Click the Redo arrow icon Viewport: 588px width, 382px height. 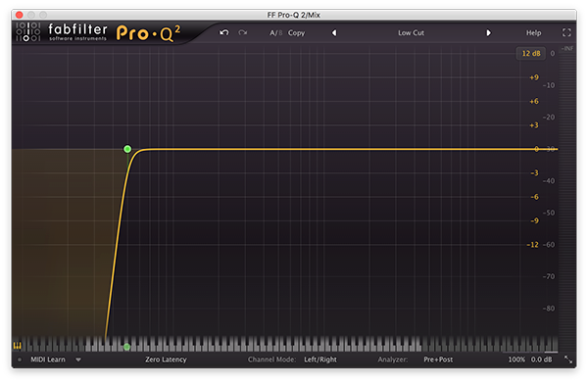coord(243,32)
